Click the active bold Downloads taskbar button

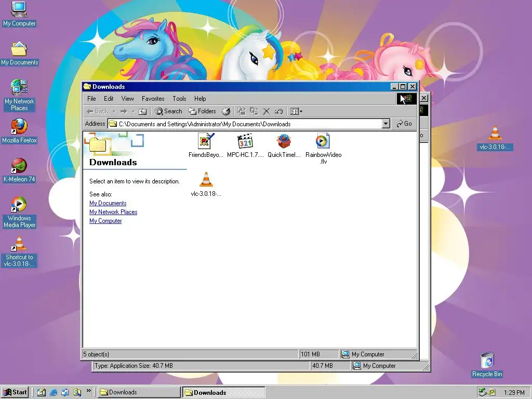[224, 392]
